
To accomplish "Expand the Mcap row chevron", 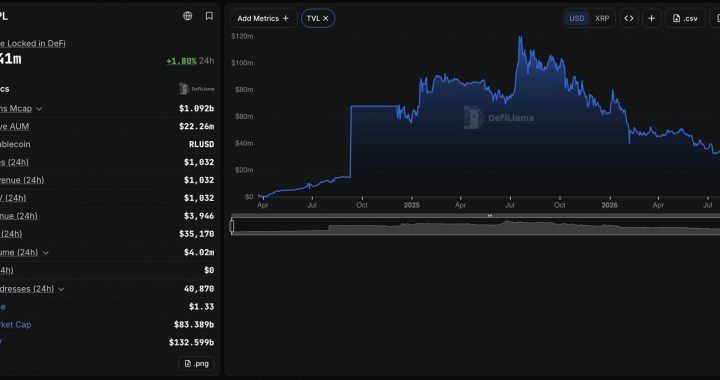I will tap(39, 109).
